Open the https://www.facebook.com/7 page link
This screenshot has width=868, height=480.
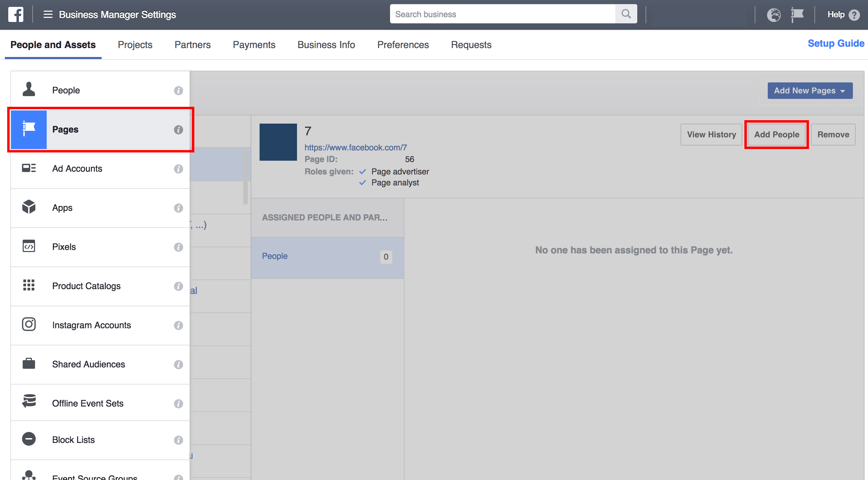click(356, 148)
